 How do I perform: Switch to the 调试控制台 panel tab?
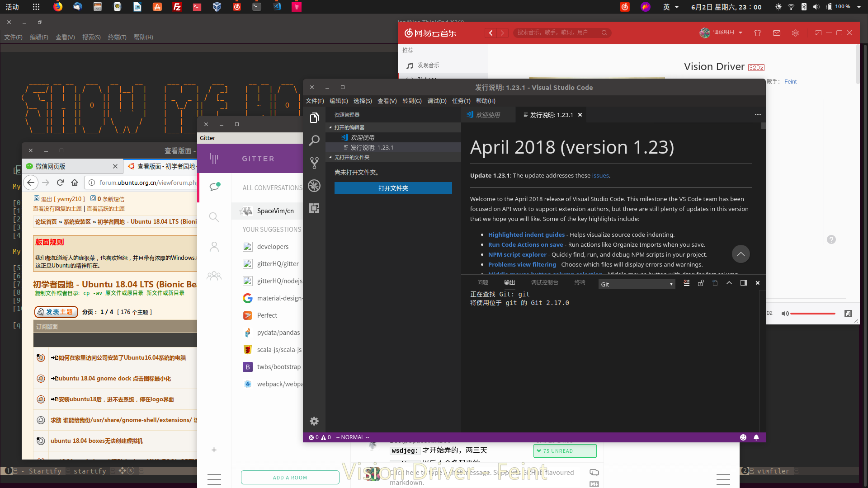(x=544, y=282)
